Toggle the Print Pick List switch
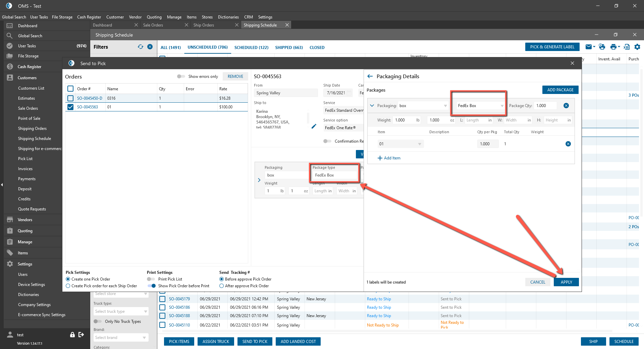The image size is (644, 349). point(151,279)
